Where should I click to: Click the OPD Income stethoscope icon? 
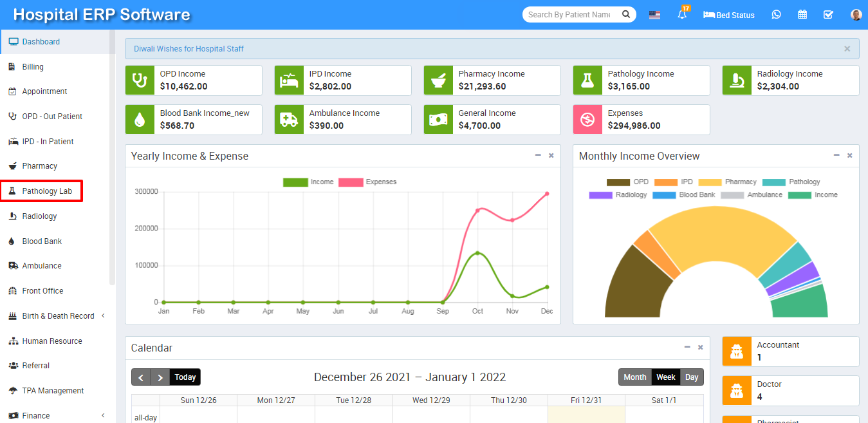[138, 80]
